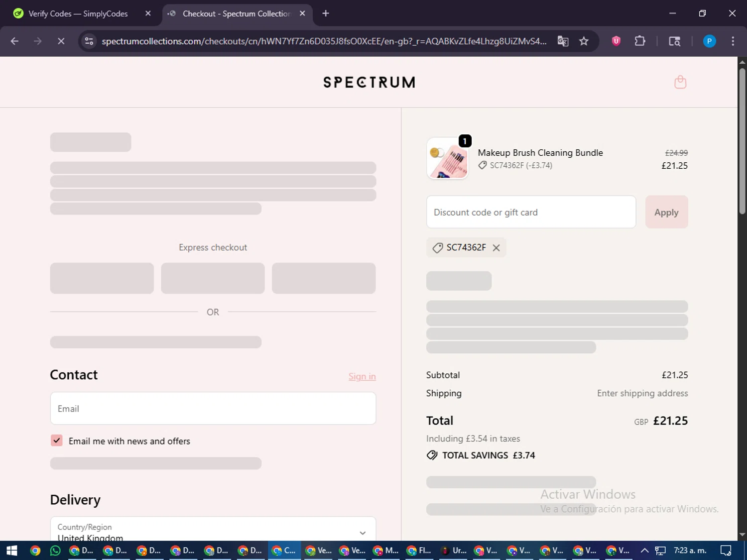The width and height of the screenshot is (747, 560).
Task: View site information icon in address bar
Action: (x=89, y=41)
